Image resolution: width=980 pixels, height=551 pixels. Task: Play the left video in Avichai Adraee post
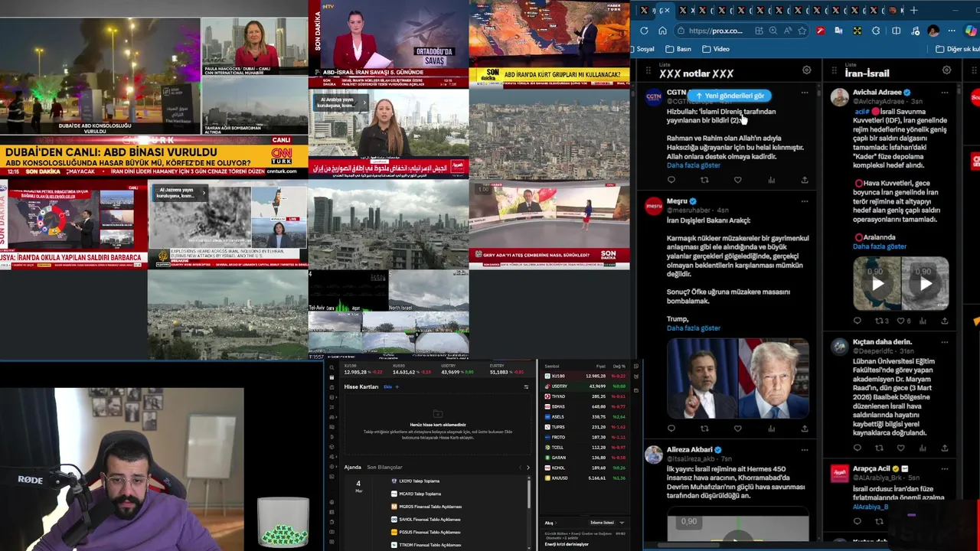[x=877, y=283]
